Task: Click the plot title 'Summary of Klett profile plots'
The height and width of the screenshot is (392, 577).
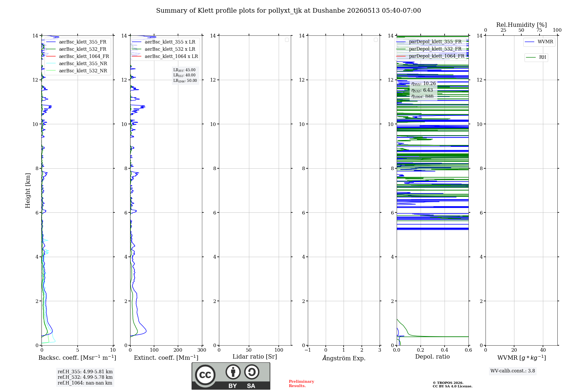Action: click(x=288, y=11)
